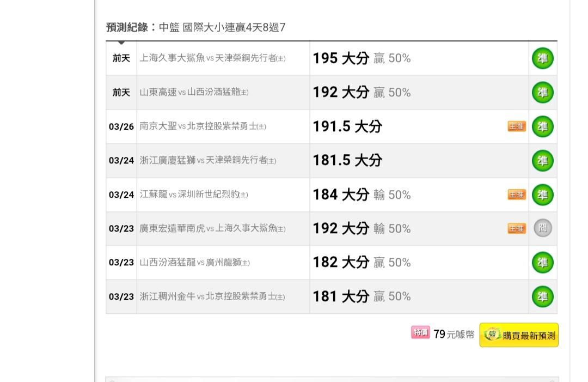The width and height of the screenshot is (588, 382).
Task: Select 山西汾酒猛龍 vs 廣州龍獅 matchup
Action: 194,263
